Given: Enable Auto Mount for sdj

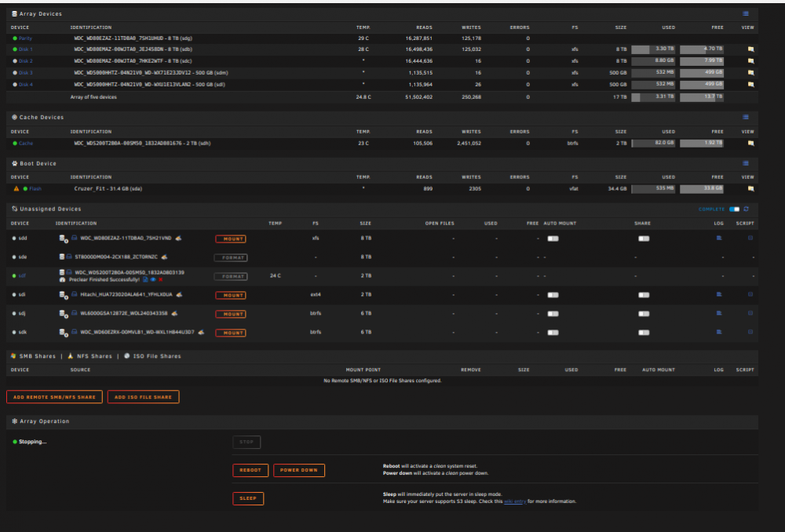Looking at the screenshot, I should pos(553,314).
